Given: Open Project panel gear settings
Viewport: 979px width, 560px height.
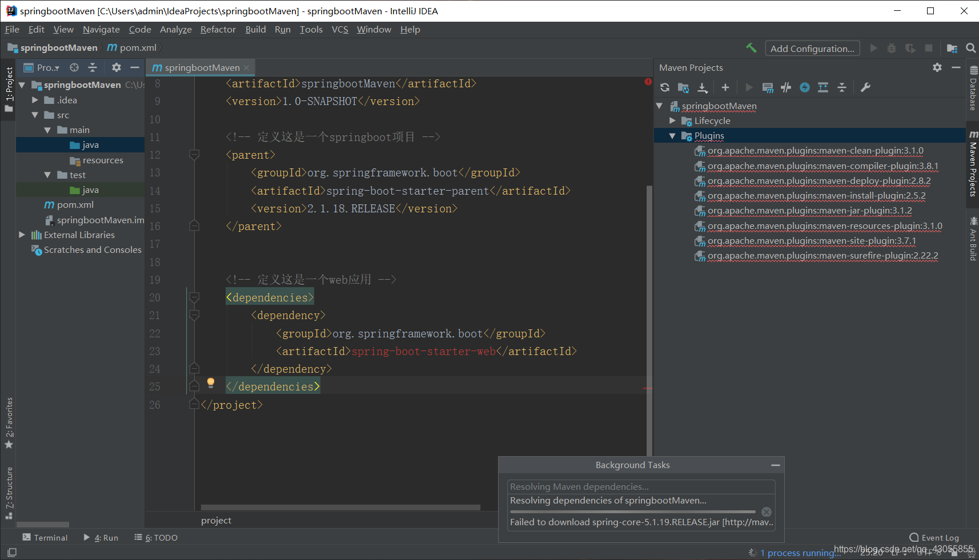Looking at the screenshot, I should pos(117,67).
